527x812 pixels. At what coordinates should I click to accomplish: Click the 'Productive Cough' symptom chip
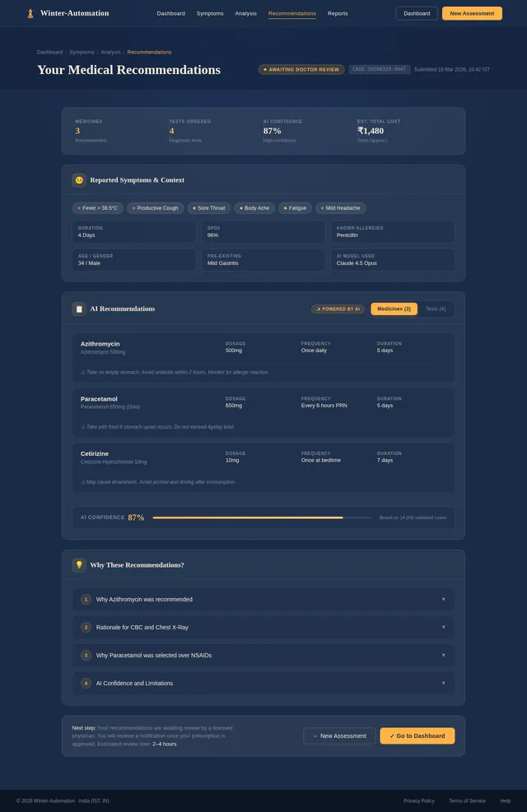pyautogui.click(x=155, y=208)
